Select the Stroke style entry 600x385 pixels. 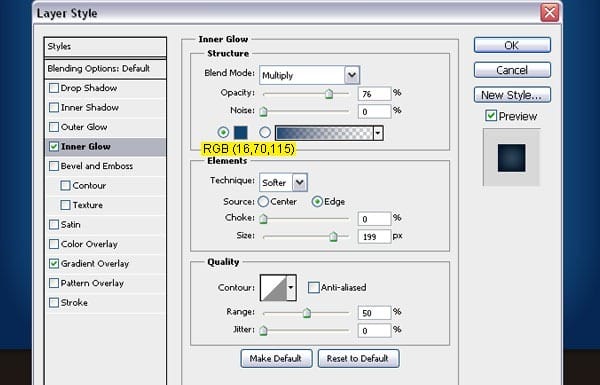(x=105, y=303)
